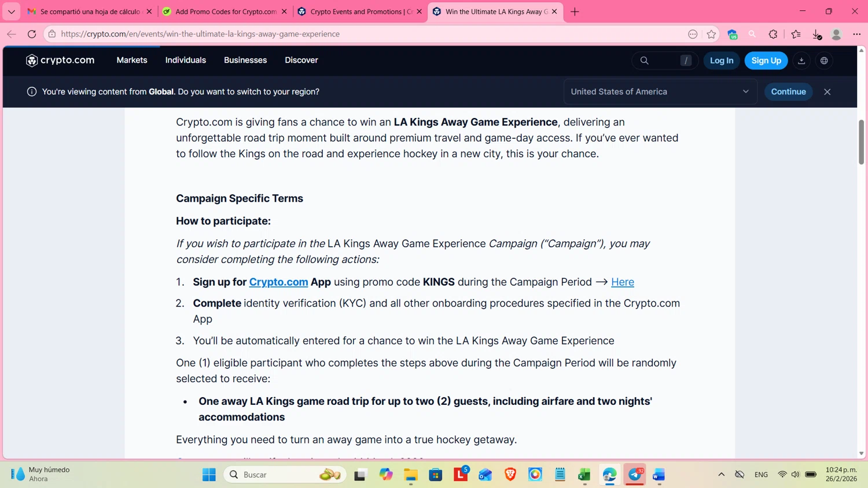Open Edge Settings and more menu

[857, 34]
